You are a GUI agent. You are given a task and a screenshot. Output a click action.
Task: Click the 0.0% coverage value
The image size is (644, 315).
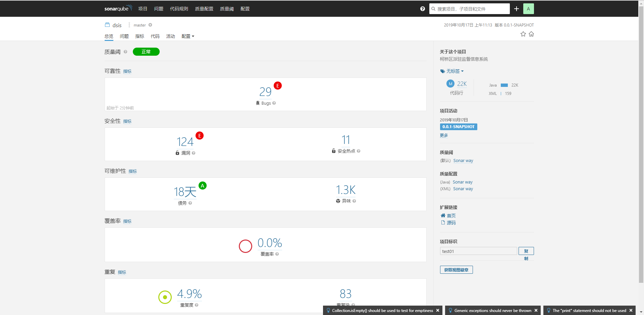(270, 243)
